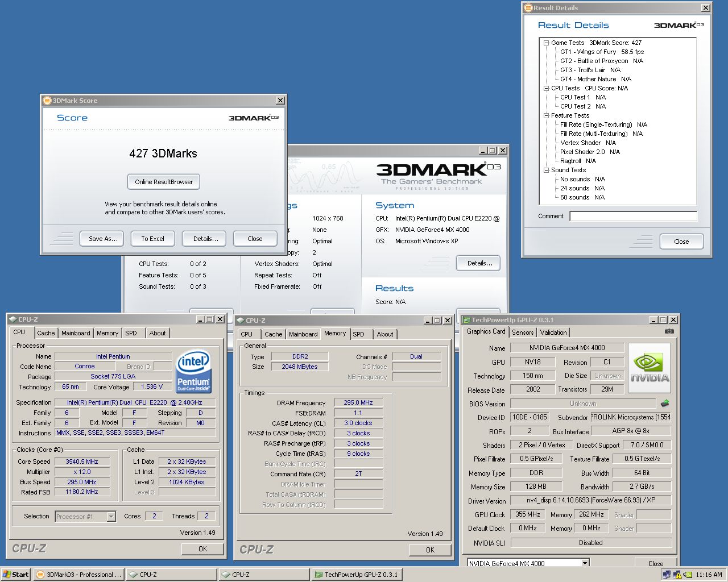Open the About tab in the CPU-Z window showing the Memory tab
The height and width of the screenshot is (582, 728).
coord(385,334)
